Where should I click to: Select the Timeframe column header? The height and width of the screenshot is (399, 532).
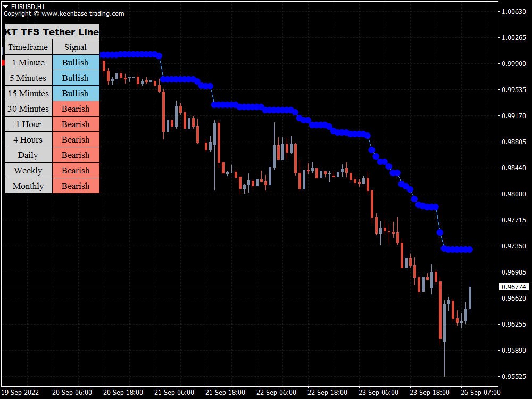click(x=29, y=47)
